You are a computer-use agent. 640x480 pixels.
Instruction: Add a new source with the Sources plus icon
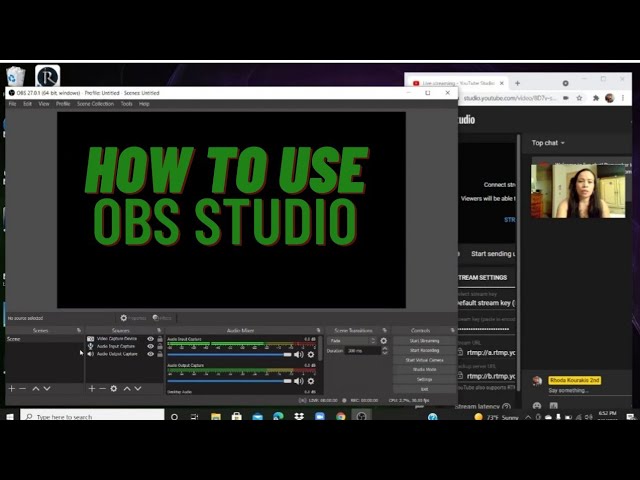pyautogui.click(x=92, y=389)
